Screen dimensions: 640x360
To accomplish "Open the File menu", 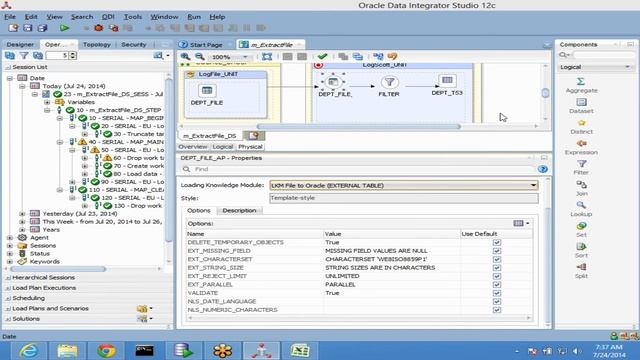I will click(10, 17).
